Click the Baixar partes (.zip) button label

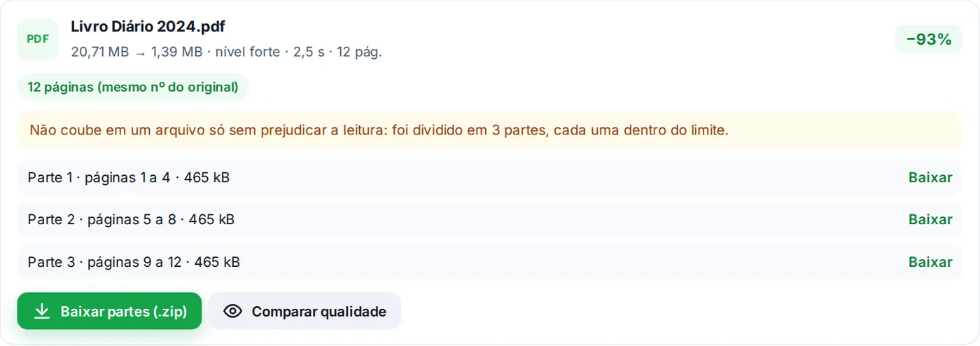coord(124,312)
